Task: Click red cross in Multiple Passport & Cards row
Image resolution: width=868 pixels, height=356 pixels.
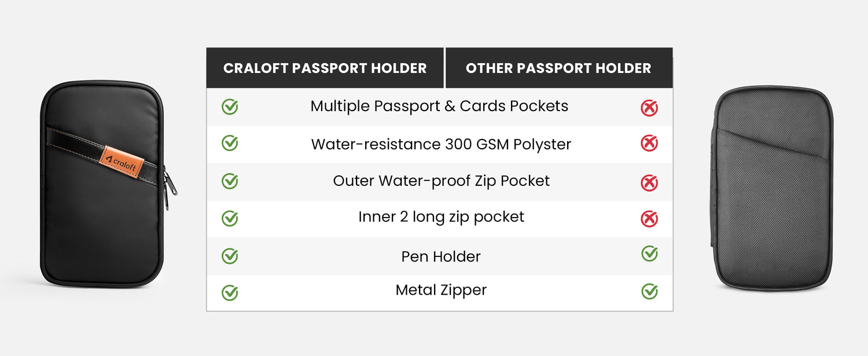Action: pos(649,108)
